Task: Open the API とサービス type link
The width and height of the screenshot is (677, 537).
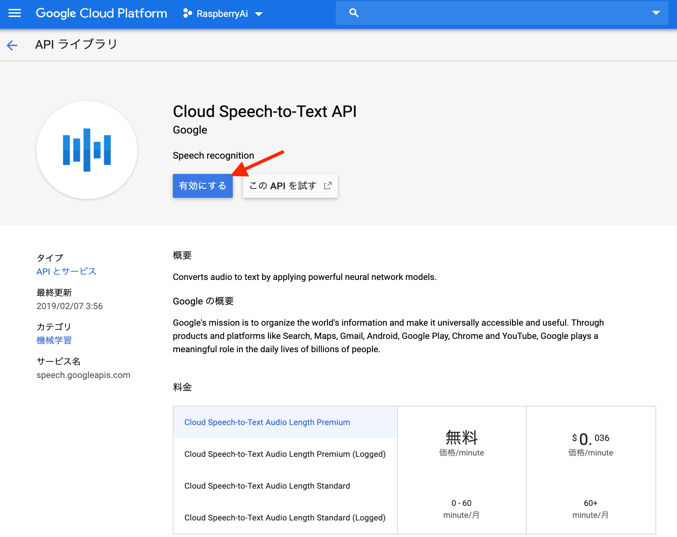Action: 66,272
